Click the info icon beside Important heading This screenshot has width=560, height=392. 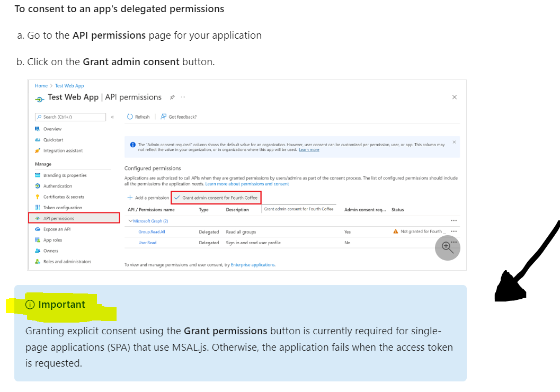click(30, 305)
